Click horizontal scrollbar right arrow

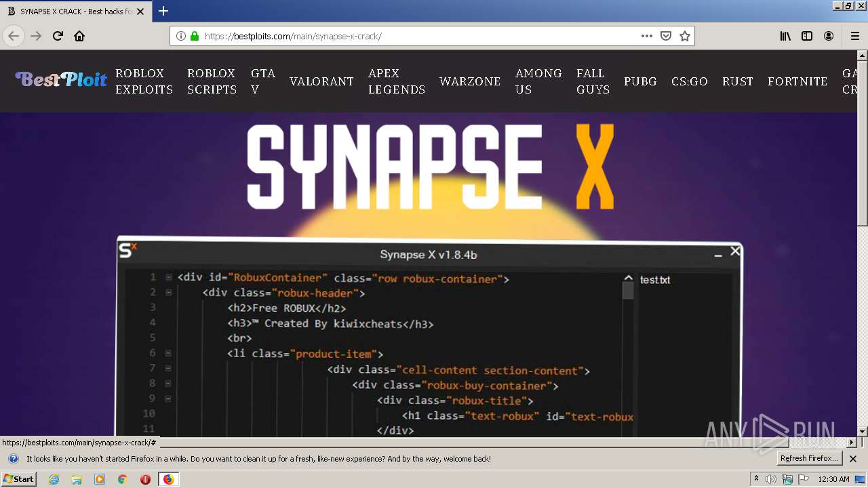[852, 442]
